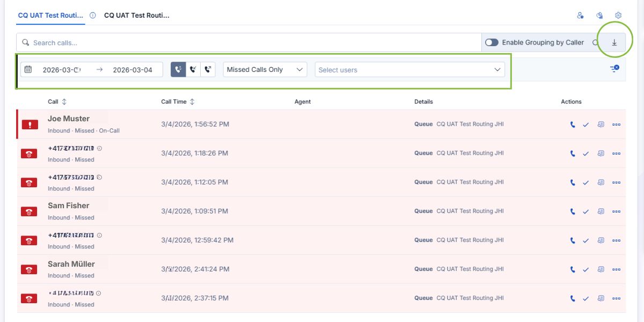
Task: Open caller details for 1:12:05 PM call
Action: click(x=601, y=182)
